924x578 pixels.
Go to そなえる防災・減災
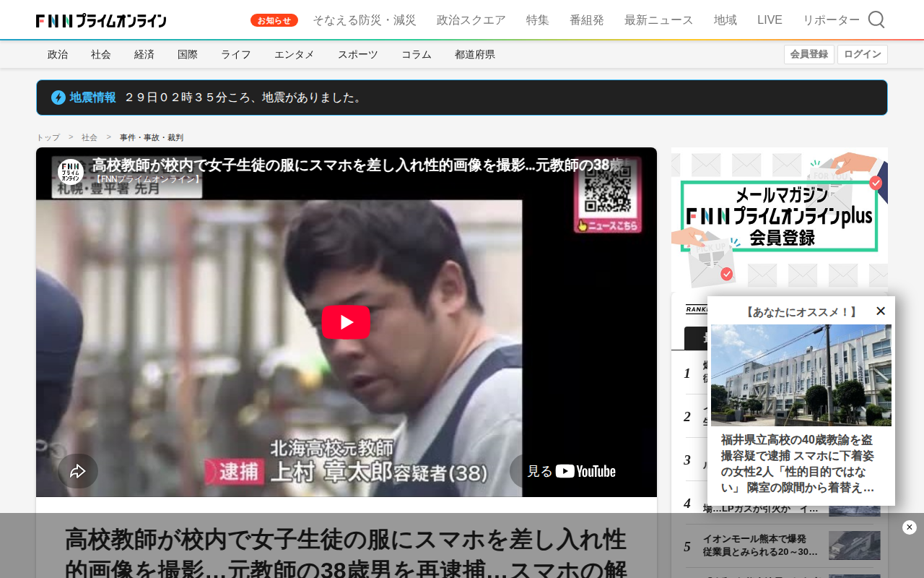[365, 20]
